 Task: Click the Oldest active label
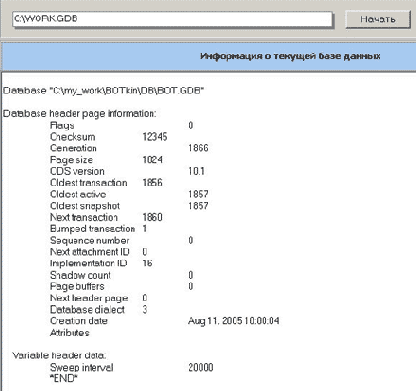coord(78,194)
